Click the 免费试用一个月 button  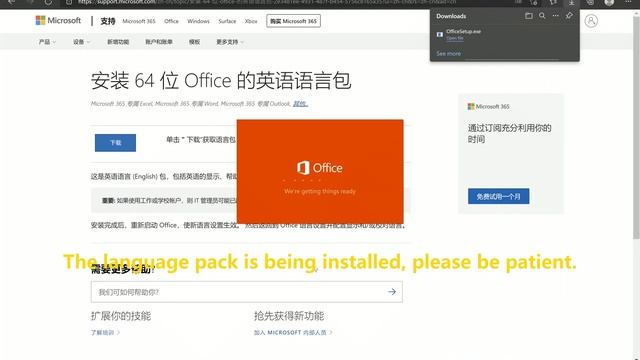499,196
